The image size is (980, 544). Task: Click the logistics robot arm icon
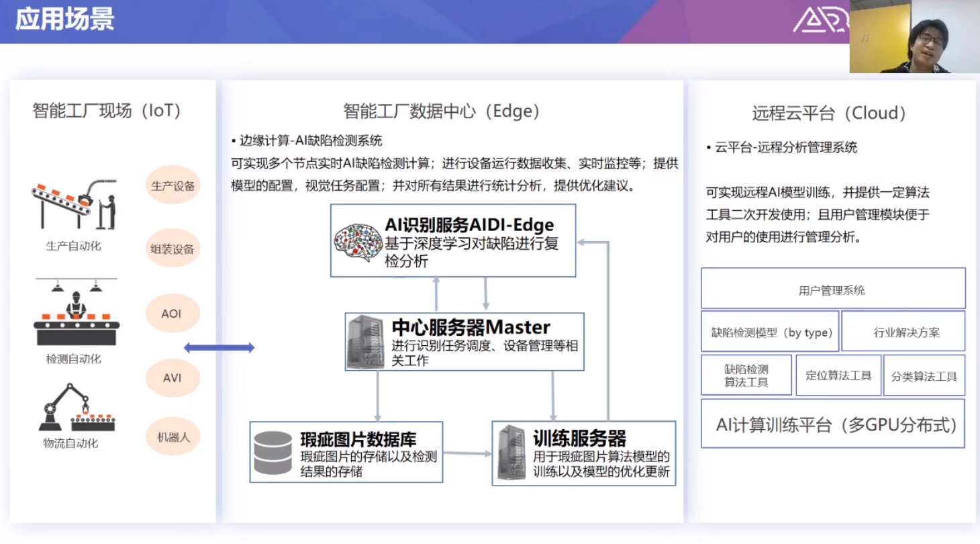click(x=77, y=407)
